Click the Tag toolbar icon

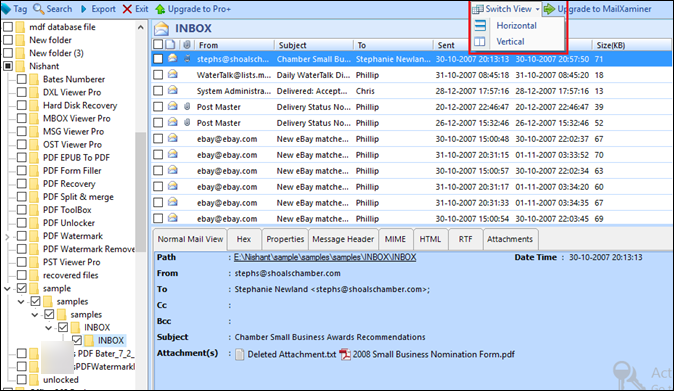pos(6,9)
